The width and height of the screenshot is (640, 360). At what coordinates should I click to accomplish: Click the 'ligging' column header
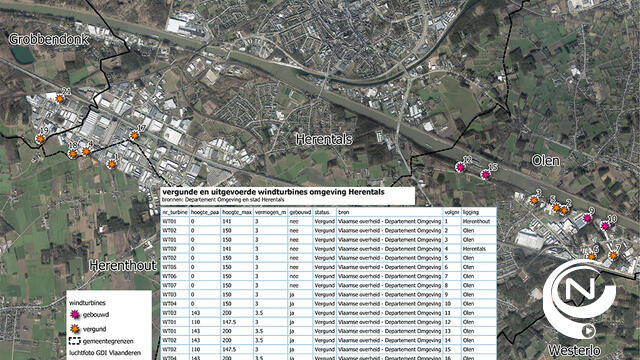point(471,212)
